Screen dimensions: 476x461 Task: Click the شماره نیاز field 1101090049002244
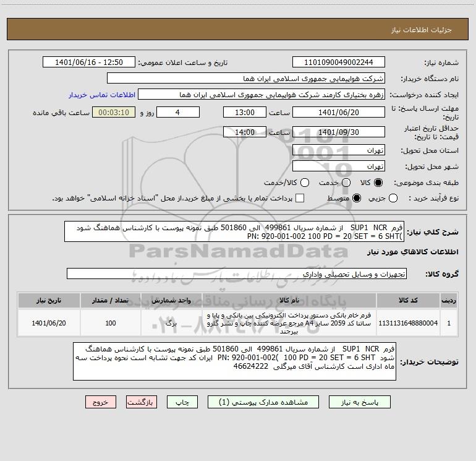click(339, 62)
